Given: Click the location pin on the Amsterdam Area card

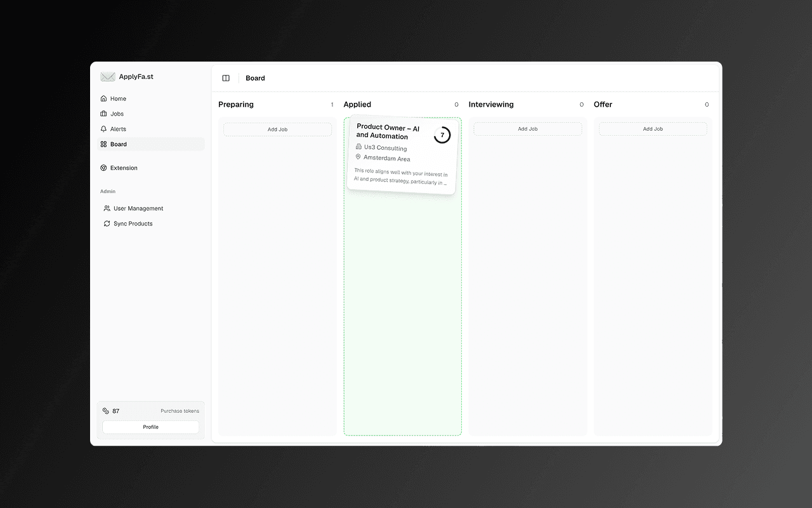Looking at the screenshot, I should point(358,157).
